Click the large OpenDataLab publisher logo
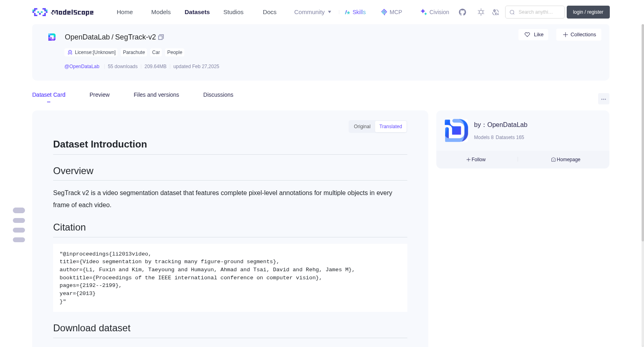The height and width of the screenshot is (347, 644). (456, 131)
